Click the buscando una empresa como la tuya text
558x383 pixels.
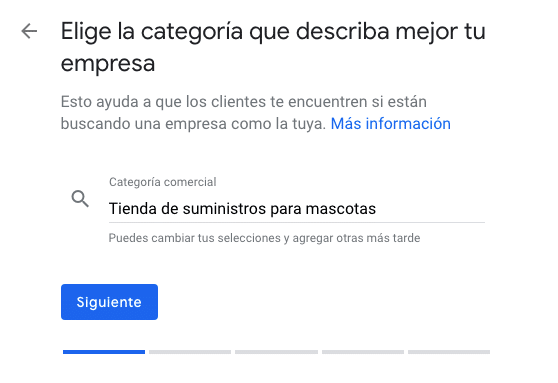[193, 124]
